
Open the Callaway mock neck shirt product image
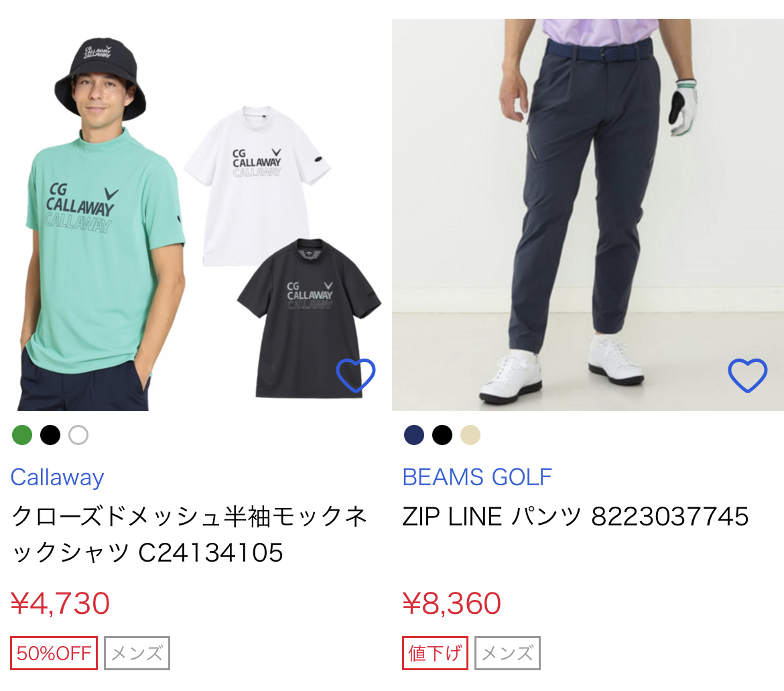[x=196, y=215]
